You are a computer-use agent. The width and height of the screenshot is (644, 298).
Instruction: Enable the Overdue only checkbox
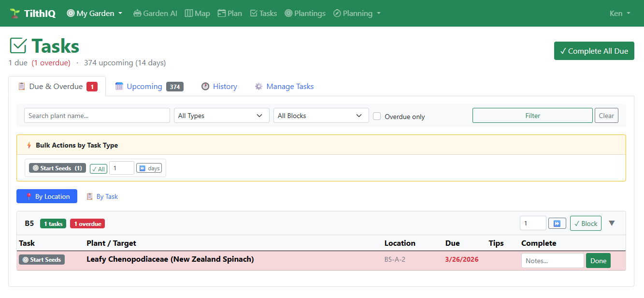(377, 116)
